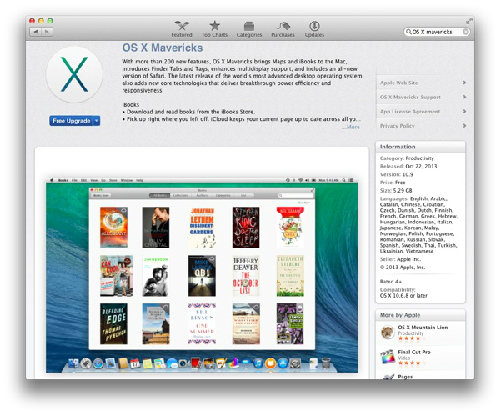Open the Purchases section

283,29
